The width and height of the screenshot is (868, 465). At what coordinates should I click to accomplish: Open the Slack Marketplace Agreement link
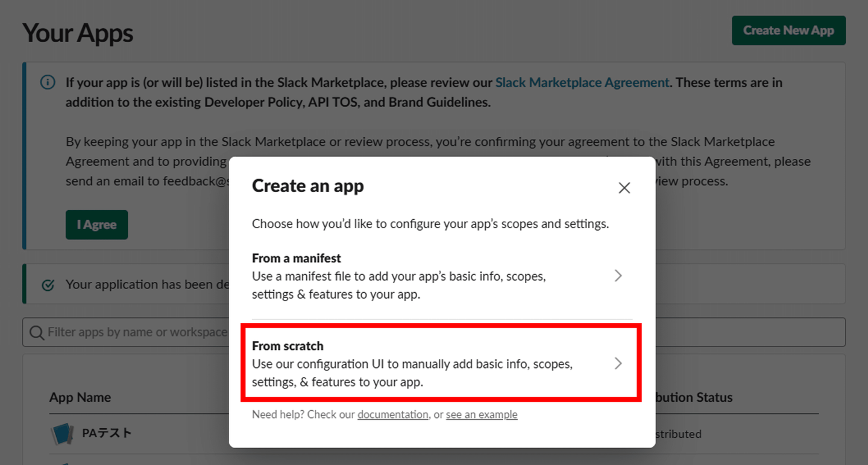pos(582,83)
